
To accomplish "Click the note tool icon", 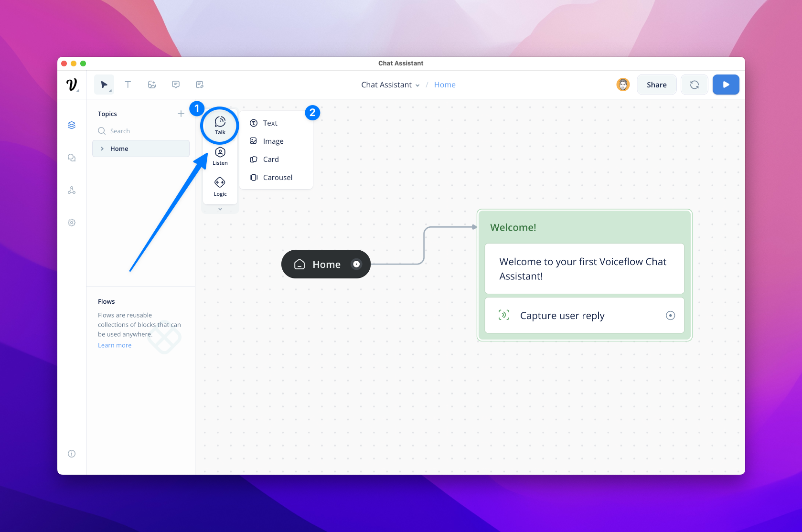I will pyautogui.click(x=200, y=85).
